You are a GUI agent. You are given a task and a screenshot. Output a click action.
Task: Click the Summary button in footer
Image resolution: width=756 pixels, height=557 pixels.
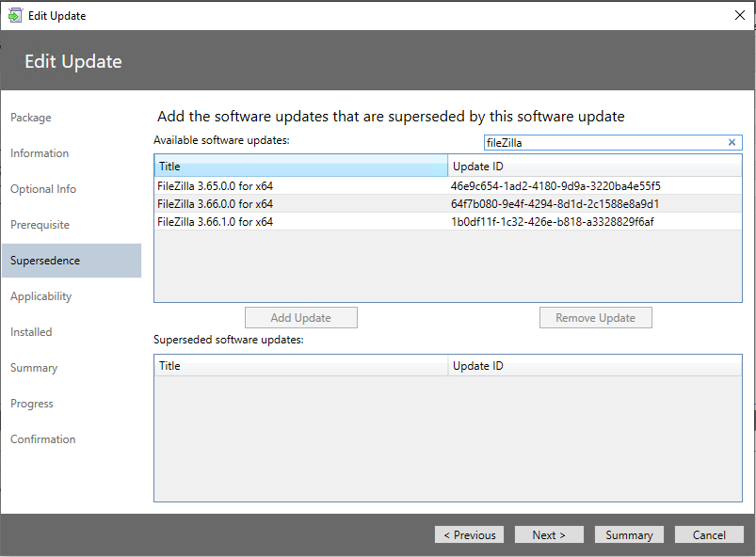coord(629,534)
